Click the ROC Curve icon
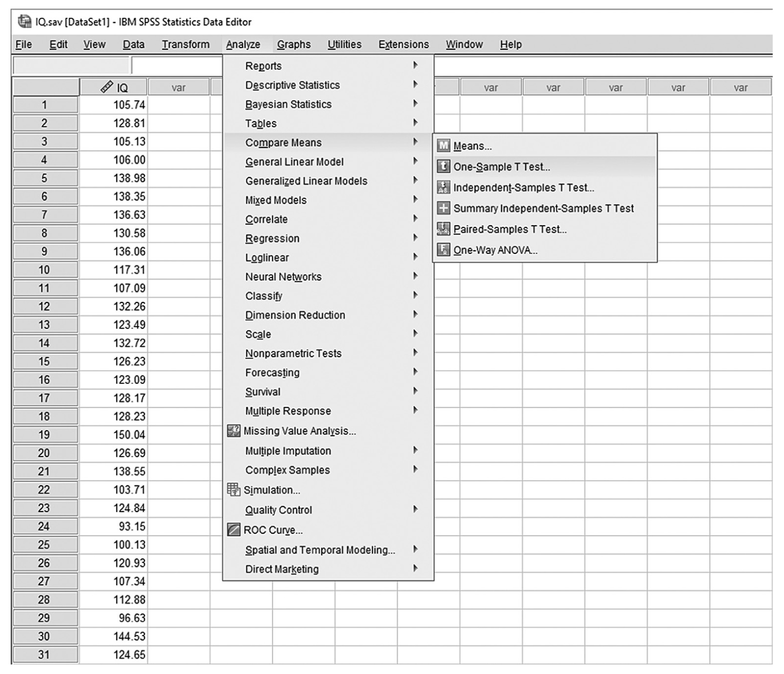Screen dimensions: 784x674 coord(234,530)
